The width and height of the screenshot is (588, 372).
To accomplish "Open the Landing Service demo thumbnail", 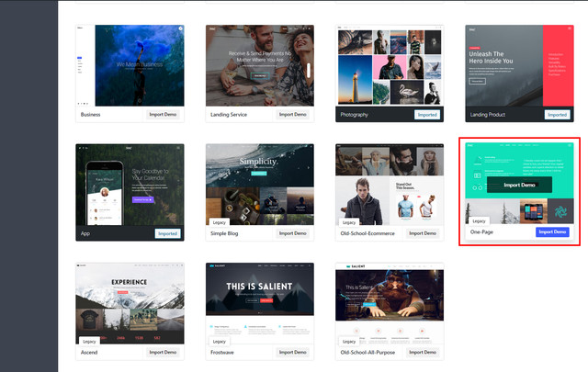I will [260, 65].
